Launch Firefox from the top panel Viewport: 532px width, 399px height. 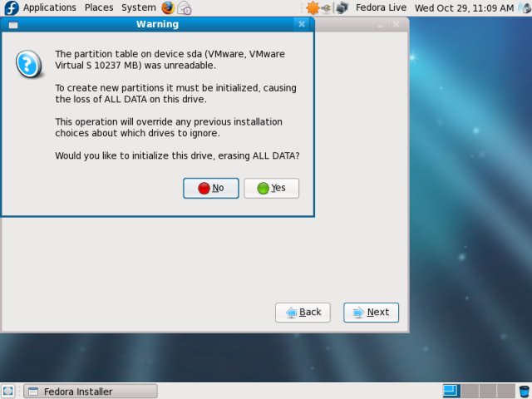click(x=168, y=7)
